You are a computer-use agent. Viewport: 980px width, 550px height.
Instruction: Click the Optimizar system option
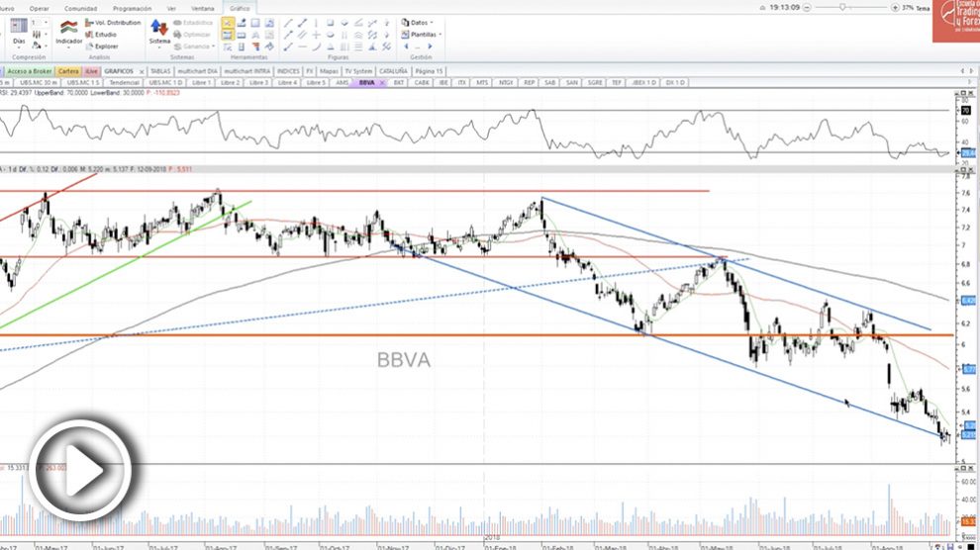(192, 35)
